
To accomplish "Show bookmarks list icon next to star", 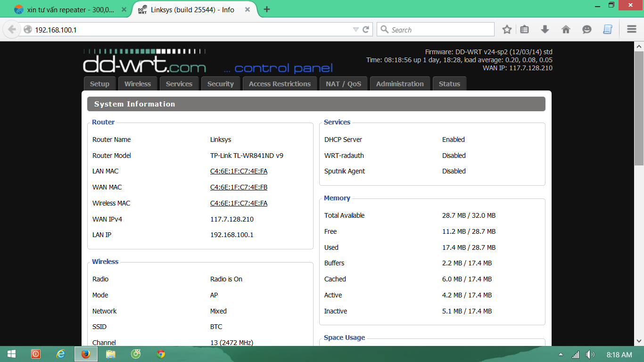I will (524, 30).
